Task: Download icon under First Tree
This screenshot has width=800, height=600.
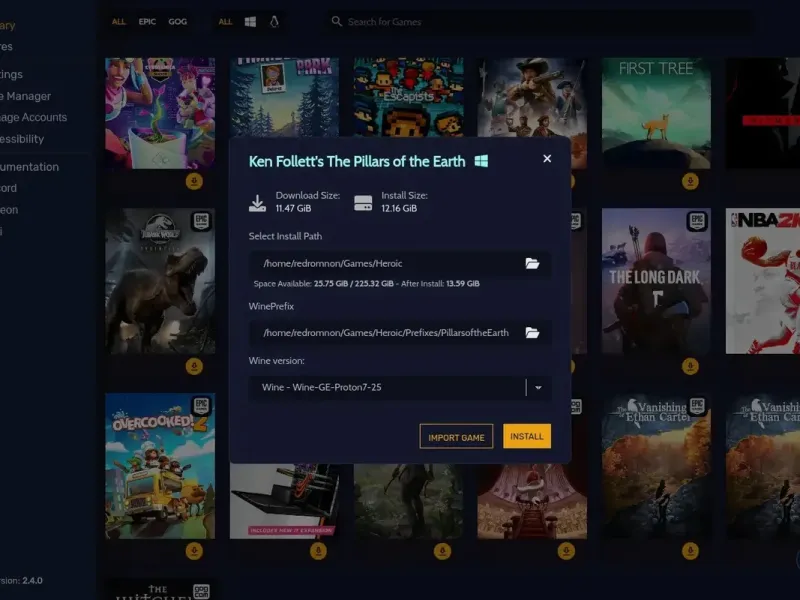Action: coord(690,181)
